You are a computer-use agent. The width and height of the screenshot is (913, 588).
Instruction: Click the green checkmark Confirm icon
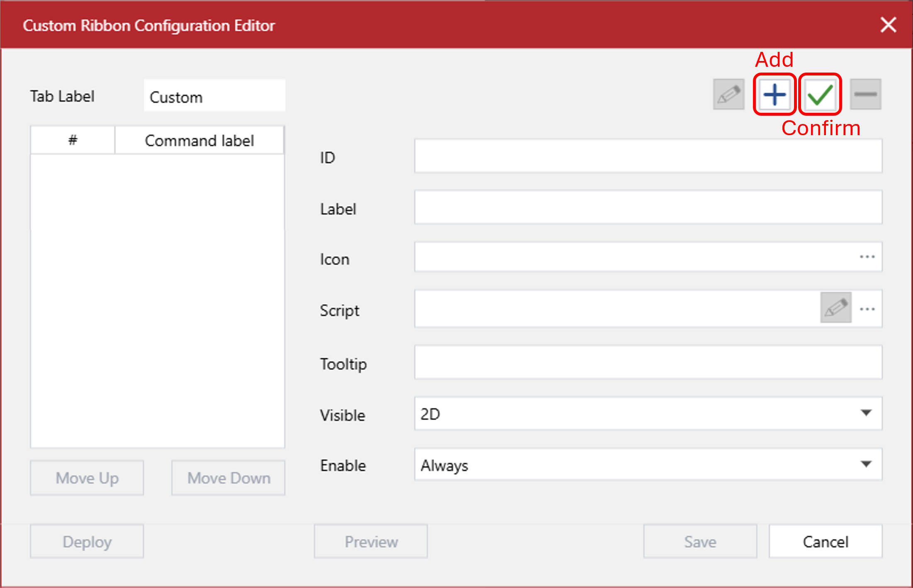point(820,95)
